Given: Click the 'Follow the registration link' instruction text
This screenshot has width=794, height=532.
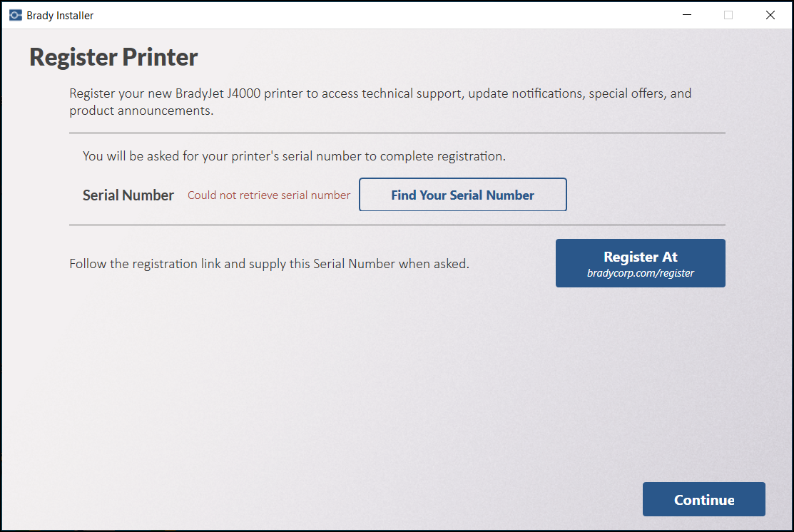Looking at the screenshot, I should [x=270, y=264].
